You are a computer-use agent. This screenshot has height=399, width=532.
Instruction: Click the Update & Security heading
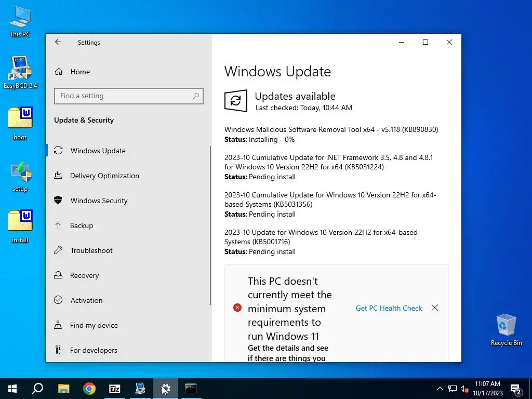coord(84,120)
